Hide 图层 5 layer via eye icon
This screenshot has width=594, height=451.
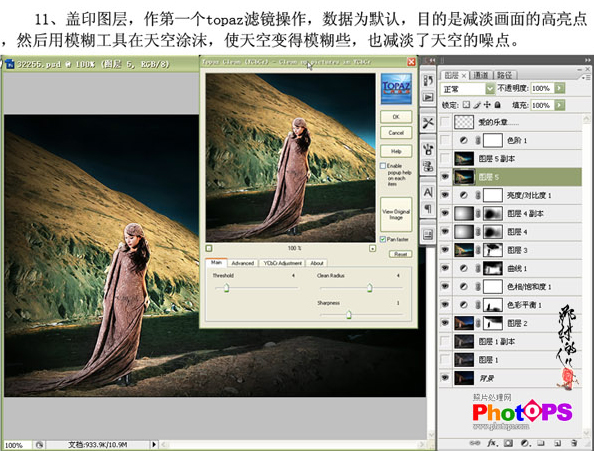[x=445, y=177]
